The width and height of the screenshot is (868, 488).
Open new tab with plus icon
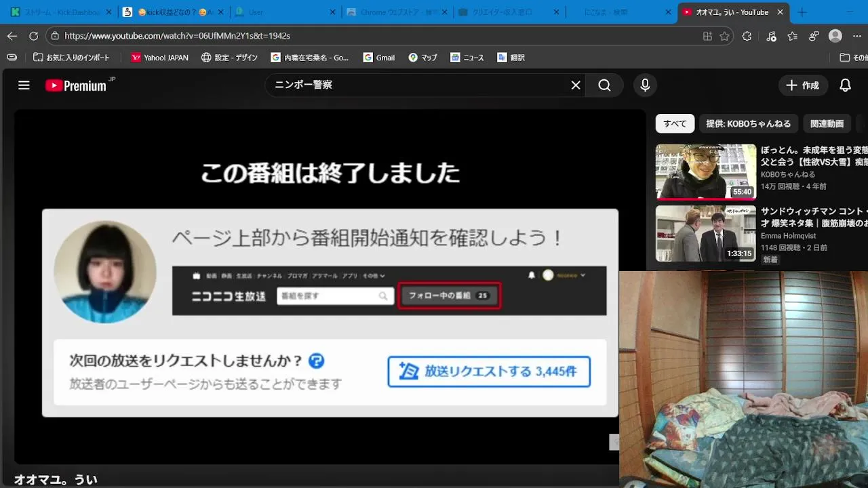pos(802,12)
